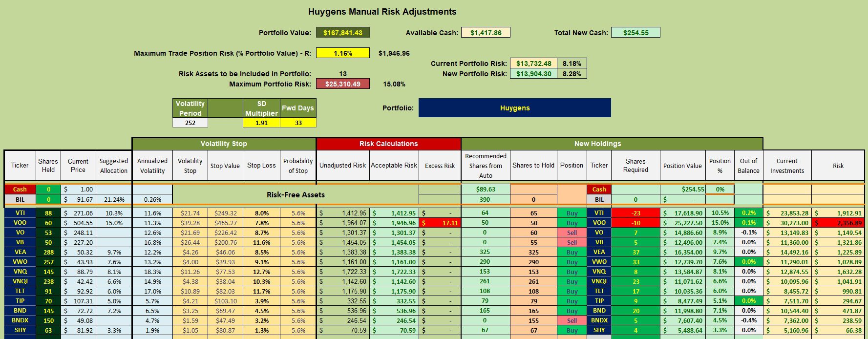Click the Risk Calculations section header
This screenshot has width=868, height=339.
tap(389, 144)
